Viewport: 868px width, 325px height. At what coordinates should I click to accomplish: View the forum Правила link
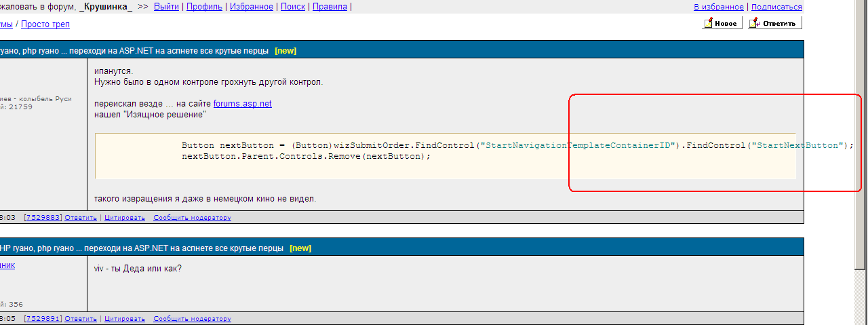pos(330,7)
